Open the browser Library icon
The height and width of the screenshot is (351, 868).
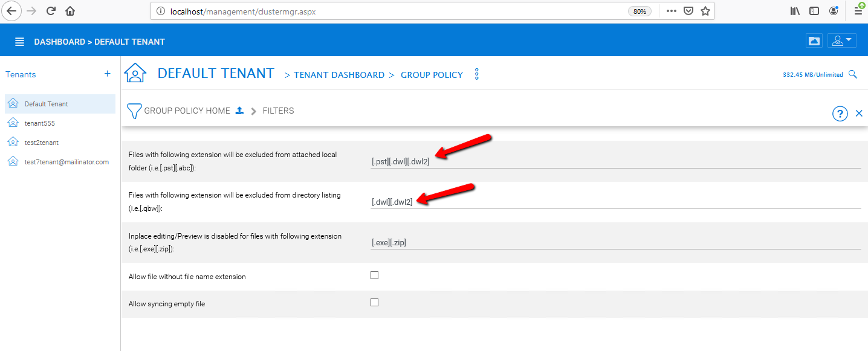(795, 11)
